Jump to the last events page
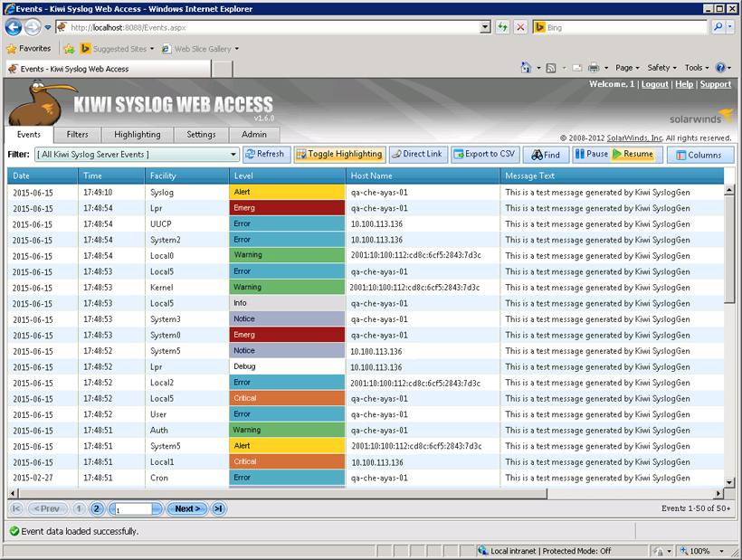The image size is (742, 560). tap(217, 508)
